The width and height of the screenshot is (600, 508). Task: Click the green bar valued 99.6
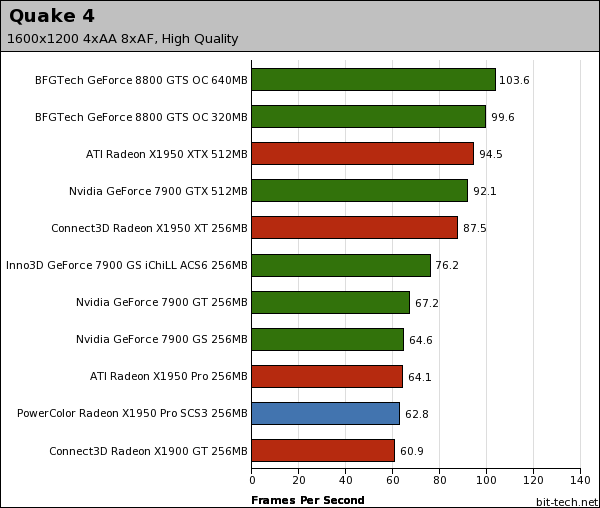point(369,117)
